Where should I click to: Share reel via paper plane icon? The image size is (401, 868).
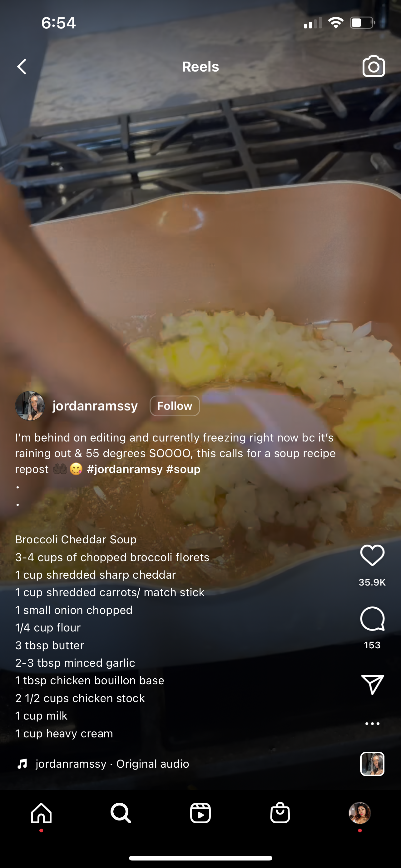coord(372,684)
